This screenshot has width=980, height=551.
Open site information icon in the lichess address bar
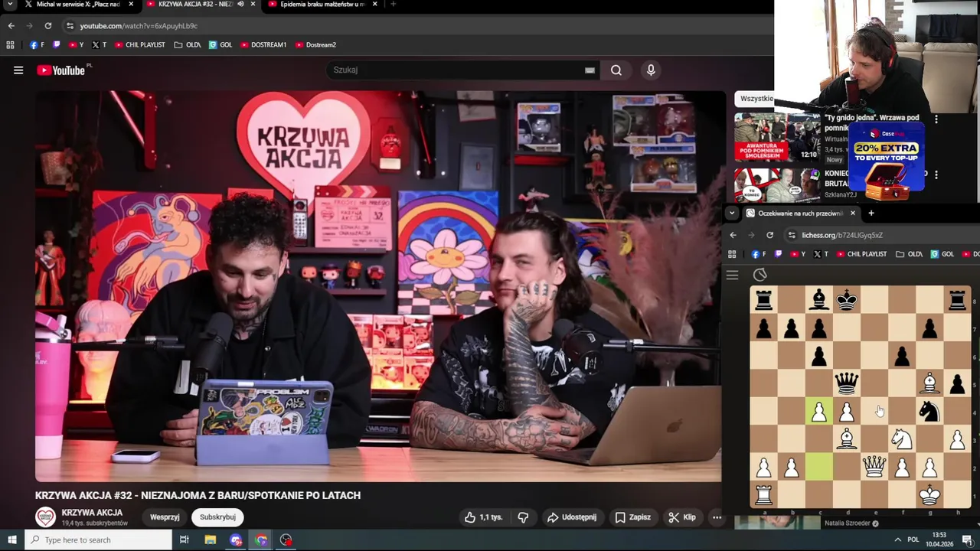coord(792,235)
